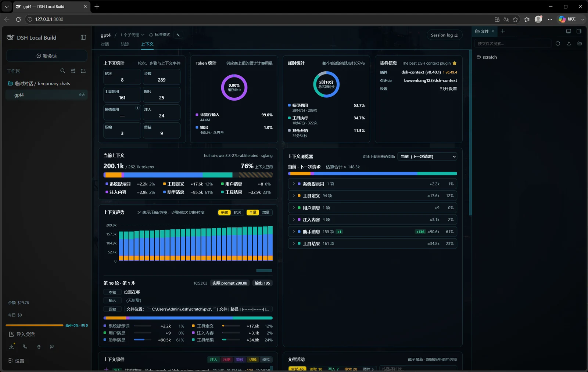The height and width of the screenshot is (372, 588).
Task: Switch trend granularity to 步骤
Action: pos(224,212)
